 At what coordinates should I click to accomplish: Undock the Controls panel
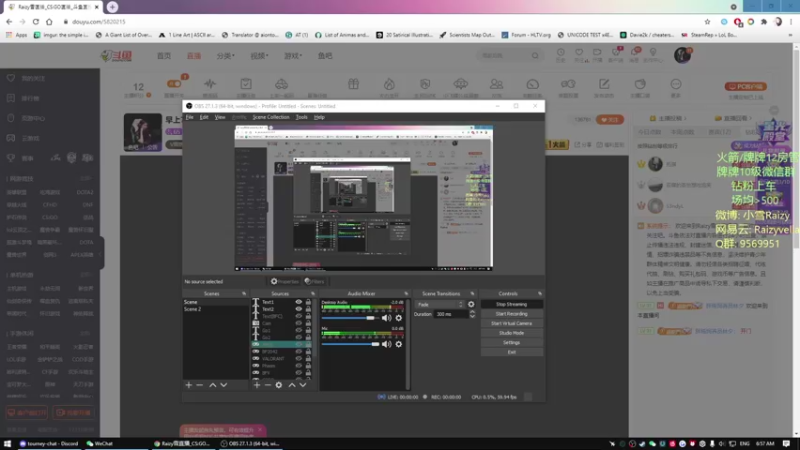[540, 294]
